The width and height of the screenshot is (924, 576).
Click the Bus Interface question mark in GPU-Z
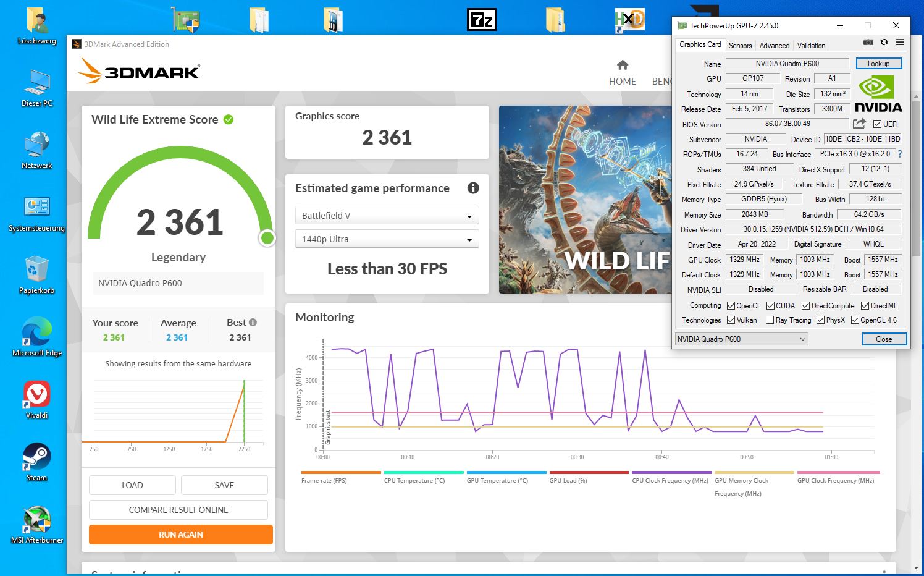[x=900, y=154]
